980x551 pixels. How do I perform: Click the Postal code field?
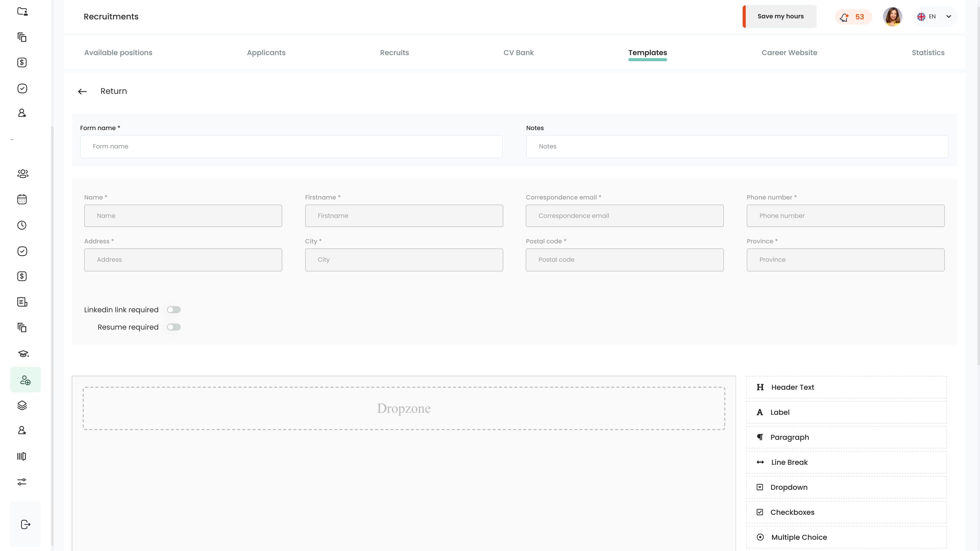(624, 260)
